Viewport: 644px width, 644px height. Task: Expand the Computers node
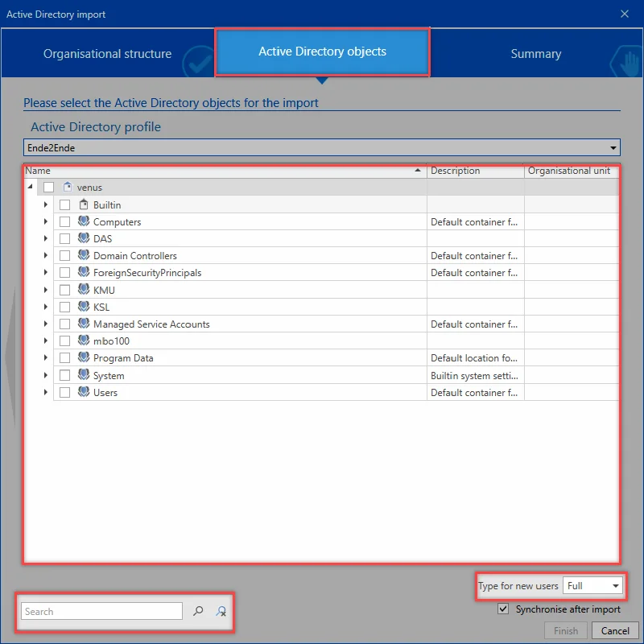[x=46, y=221]
